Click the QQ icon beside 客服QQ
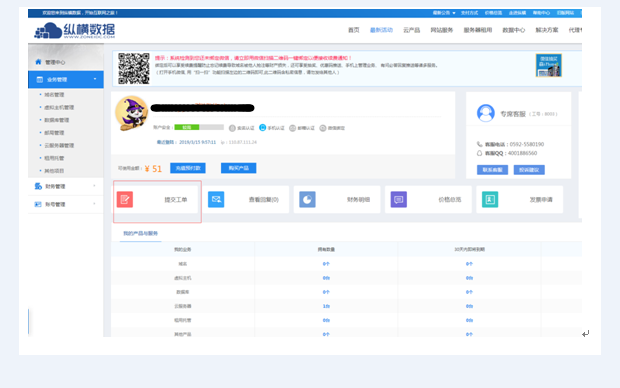This screenshot has width=620, height=388. (x=479, y=153)
